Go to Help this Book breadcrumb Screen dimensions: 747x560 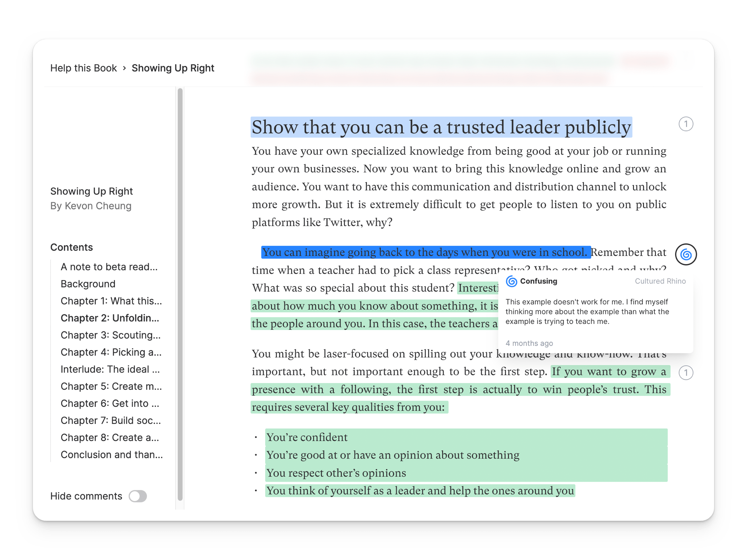pos(83,68)
